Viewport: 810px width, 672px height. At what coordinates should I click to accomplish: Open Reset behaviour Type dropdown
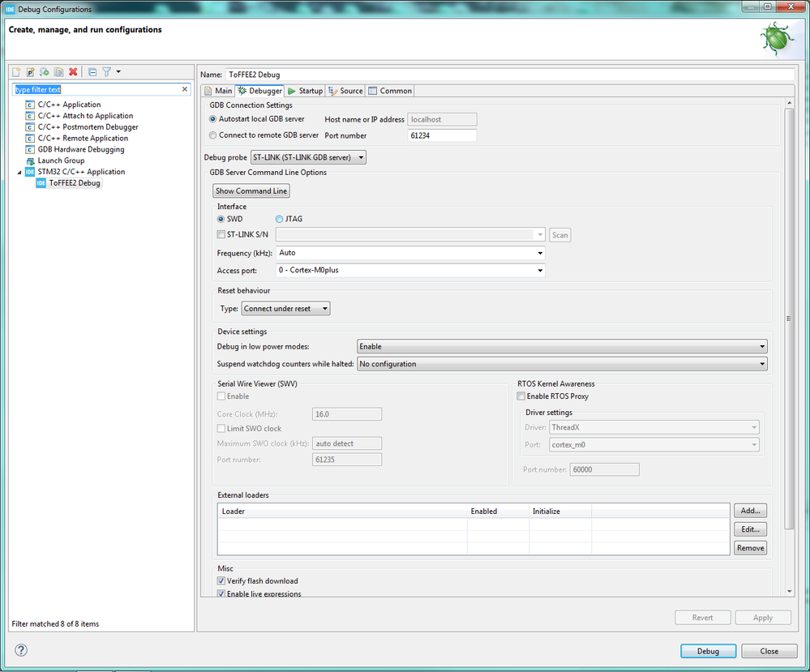[x=285, y=309]
